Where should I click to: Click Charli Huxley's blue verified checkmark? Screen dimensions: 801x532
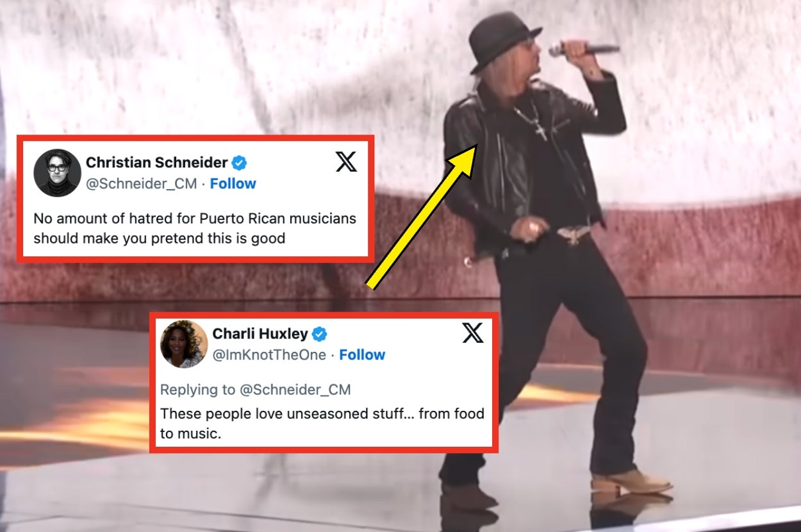tap(320, 334)
